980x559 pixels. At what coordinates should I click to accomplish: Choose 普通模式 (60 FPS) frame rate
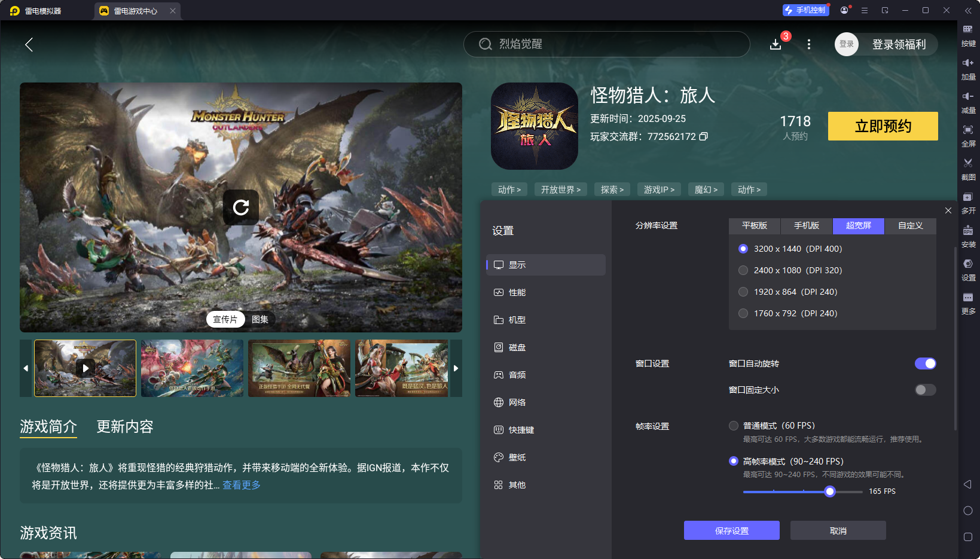click(734, 426)
